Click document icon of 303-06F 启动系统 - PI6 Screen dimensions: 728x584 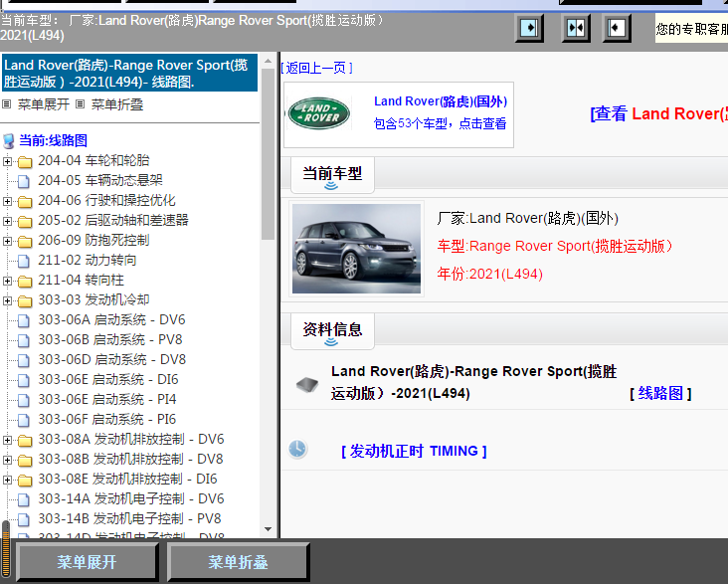[24, 421]
